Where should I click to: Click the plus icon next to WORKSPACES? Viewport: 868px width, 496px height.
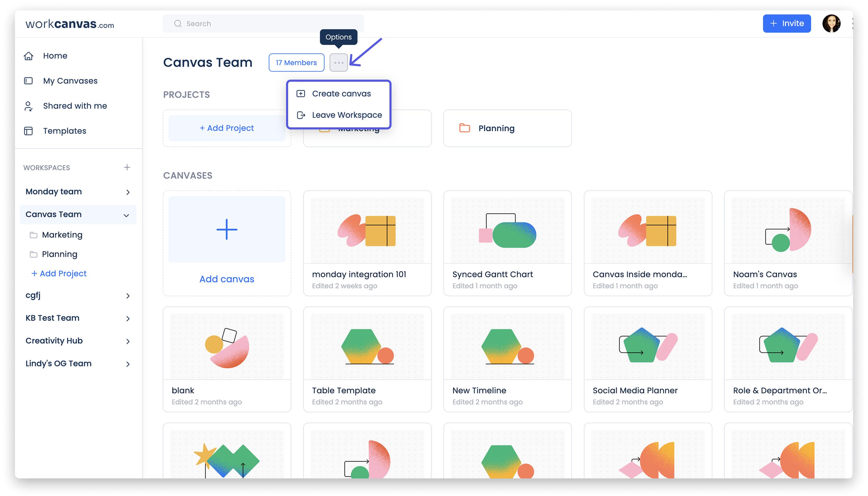coord(127,167)
